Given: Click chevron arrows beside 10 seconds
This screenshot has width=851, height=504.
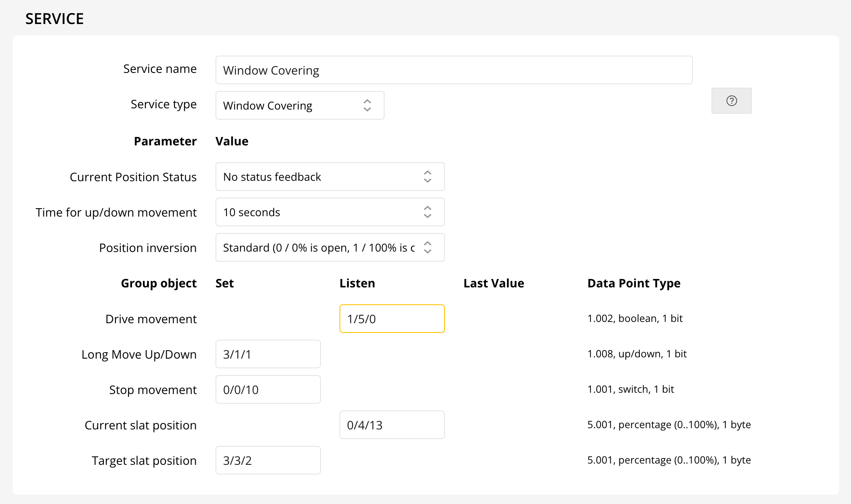Looking at the screenshot, I should [428, 212].
